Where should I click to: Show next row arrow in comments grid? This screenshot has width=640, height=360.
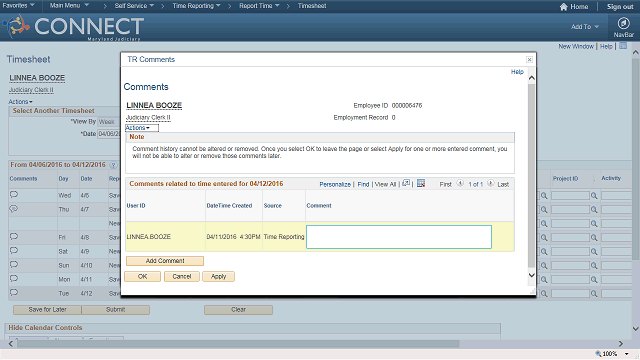(491, 183)
